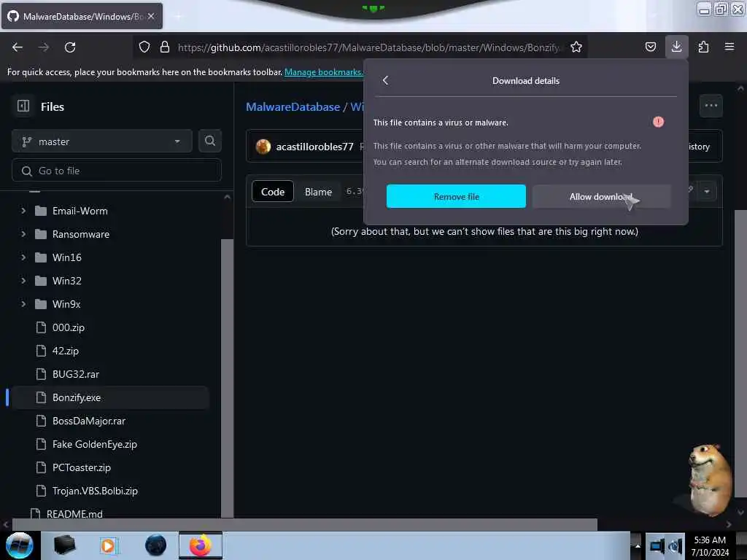Open the acastillorobles77 avatar
This screenshot has width=747, height=560.
pos(263,146)
